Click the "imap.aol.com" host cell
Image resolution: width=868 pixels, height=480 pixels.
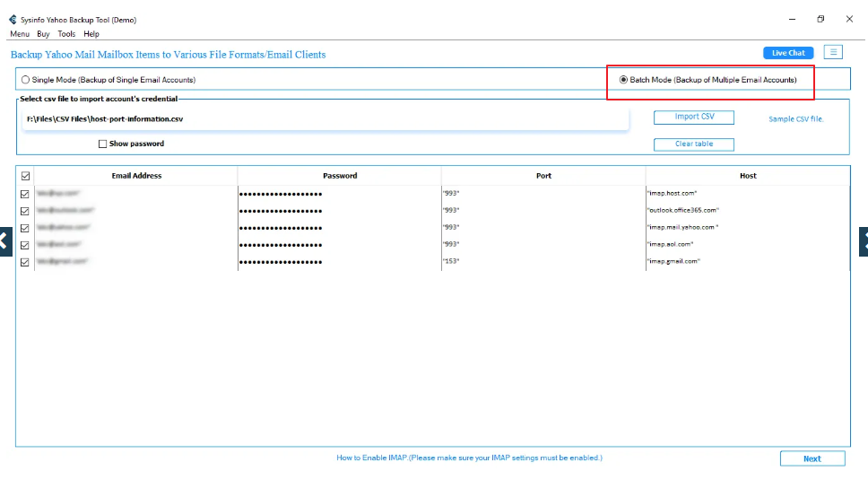747,244
